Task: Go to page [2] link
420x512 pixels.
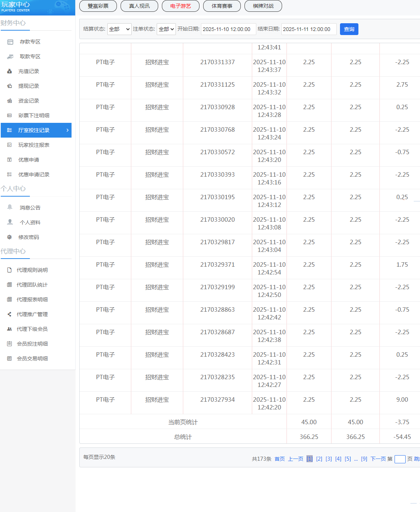Action: (319, 459)
